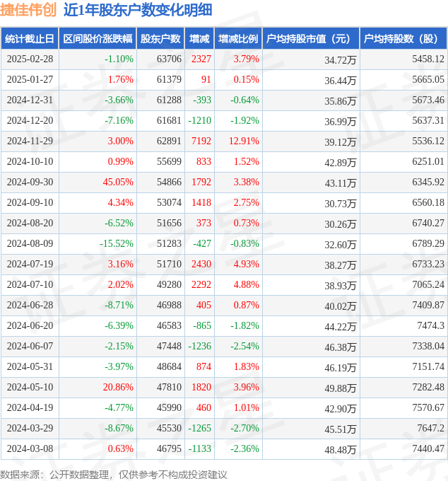The image size is (448, 481).
Task: Click the 20.86% price change cell
Action: click(x=118, y=388)
